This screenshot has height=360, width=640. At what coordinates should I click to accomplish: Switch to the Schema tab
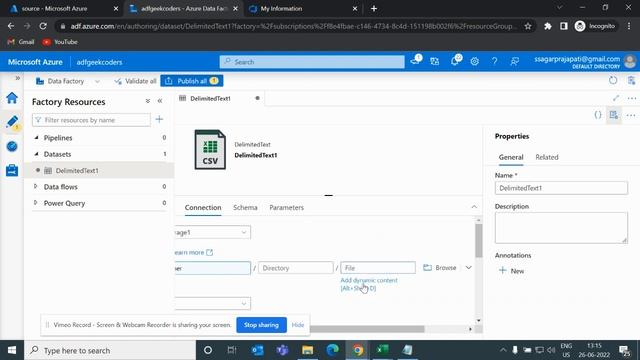245,207
